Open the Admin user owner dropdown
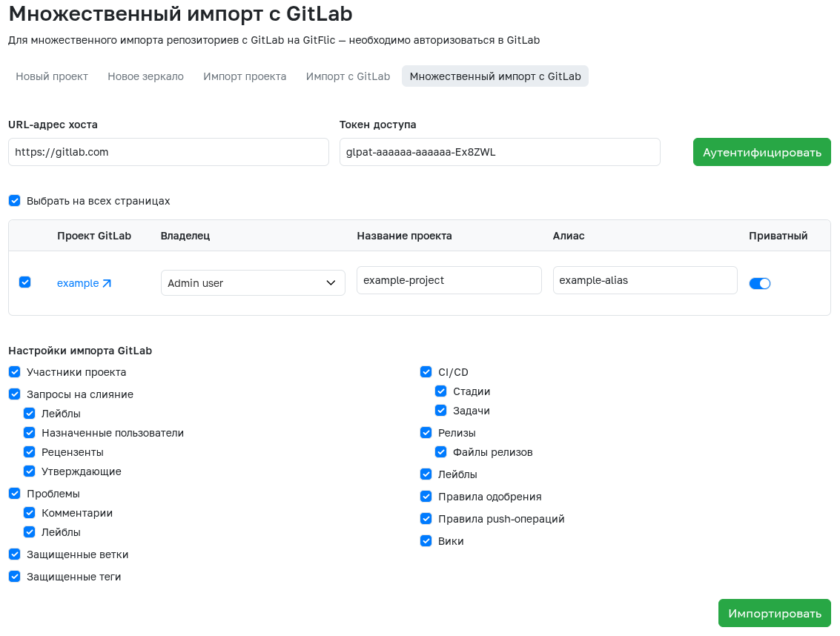 point(253,283)
